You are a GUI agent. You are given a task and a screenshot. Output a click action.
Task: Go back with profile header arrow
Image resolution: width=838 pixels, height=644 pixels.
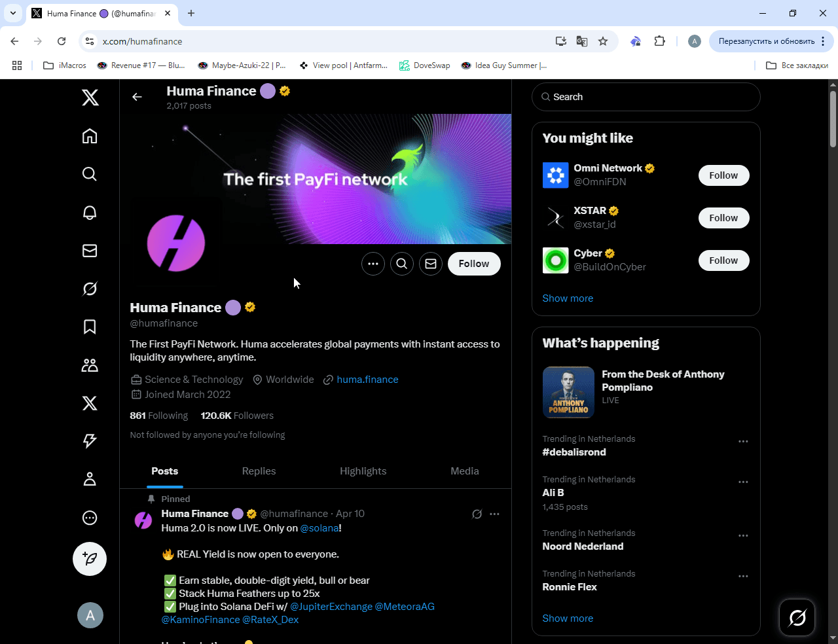137,97
